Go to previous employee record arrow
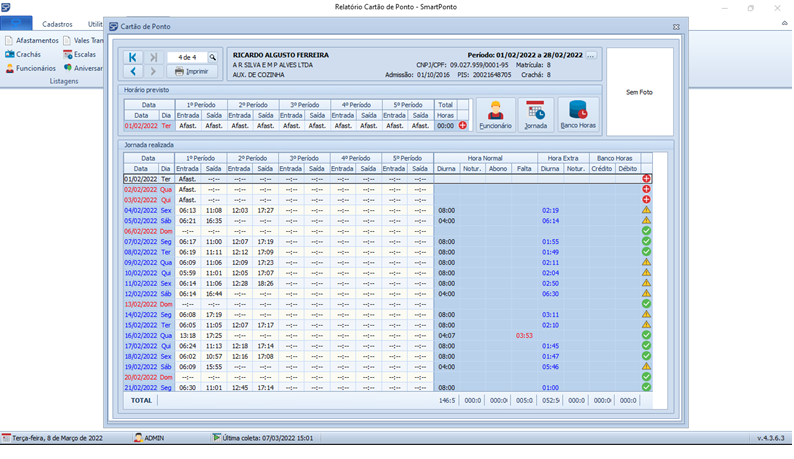 point(133,71)
